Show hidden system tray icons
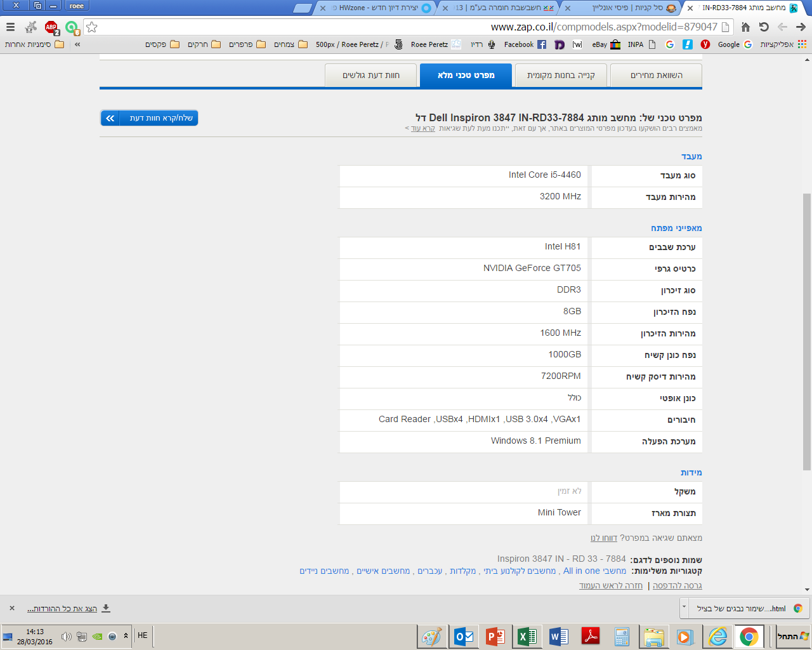The height and width of the screenshot is (650, 812). (x=126, y=636)
